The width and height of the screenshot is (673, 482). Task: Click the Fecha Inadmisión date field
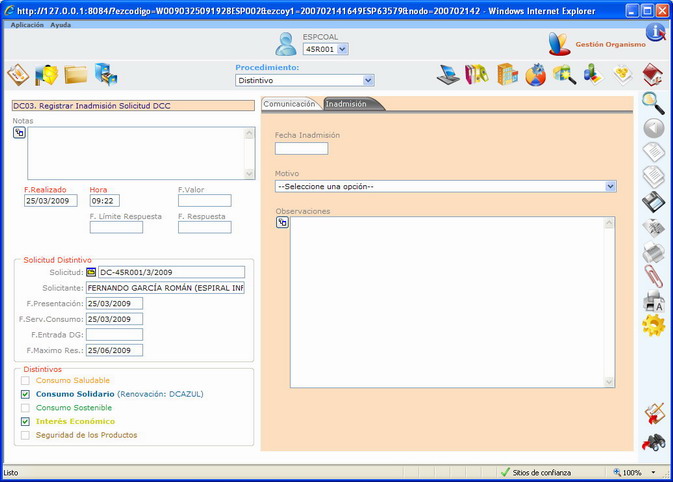click(x=301, y=149)
